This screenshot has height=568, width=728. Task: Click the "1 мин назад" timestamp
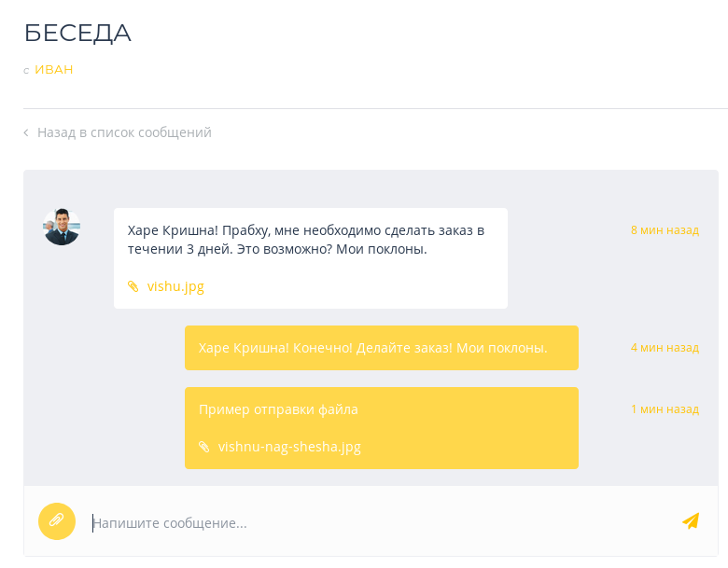tap(665, 409)
